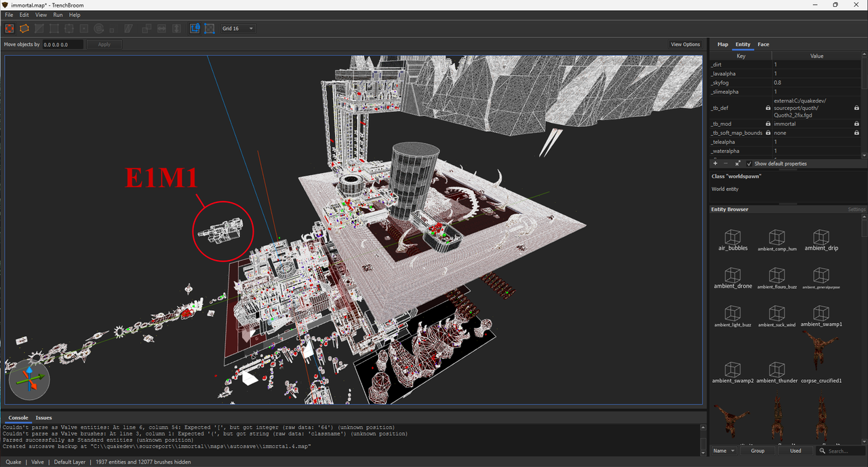Choose the Shear tool icon

tap(129, 29)
